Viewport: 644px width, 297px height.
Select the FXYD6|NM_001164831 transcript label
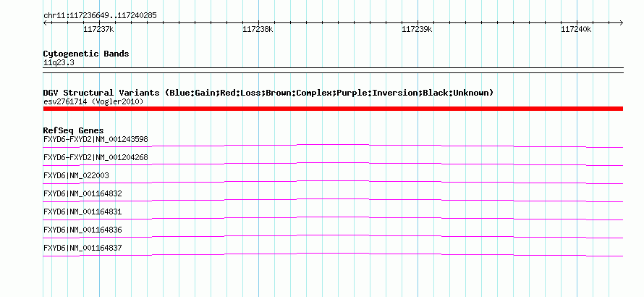[x=82, y=212]
